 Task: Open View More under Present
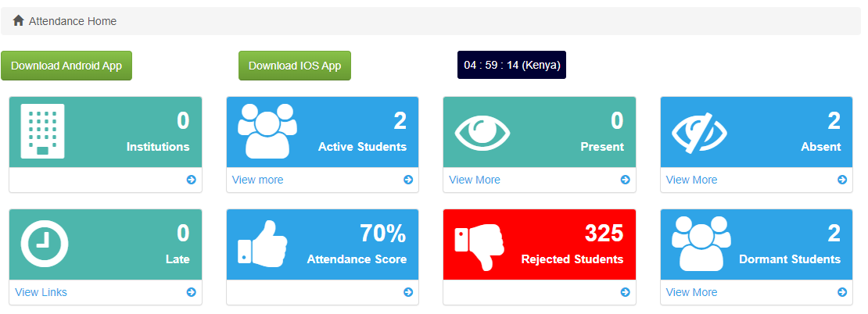[475, 180]
